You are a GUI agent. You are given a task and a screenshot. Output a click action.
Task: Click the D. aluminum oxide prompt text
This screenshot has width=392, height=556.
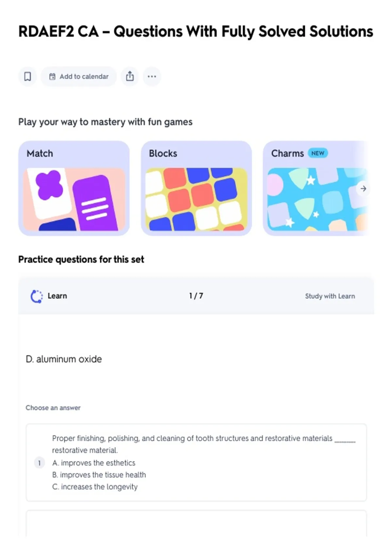(64, 359)
